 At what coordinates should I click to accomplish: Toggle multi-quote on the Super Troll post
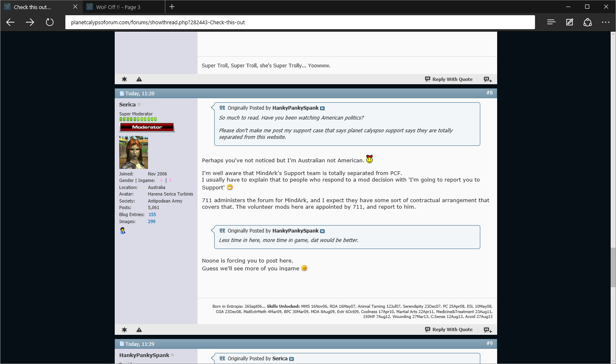pos(487,80)
